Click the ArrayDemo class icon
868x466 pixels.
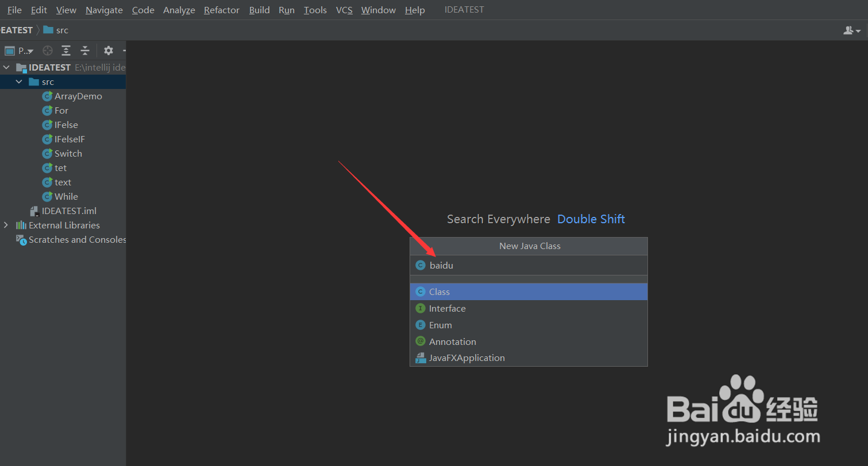click(47, 96)
